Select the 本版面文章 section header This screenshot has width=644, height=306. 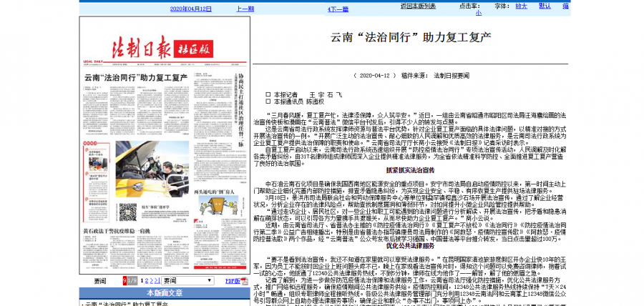click(165, 293)
